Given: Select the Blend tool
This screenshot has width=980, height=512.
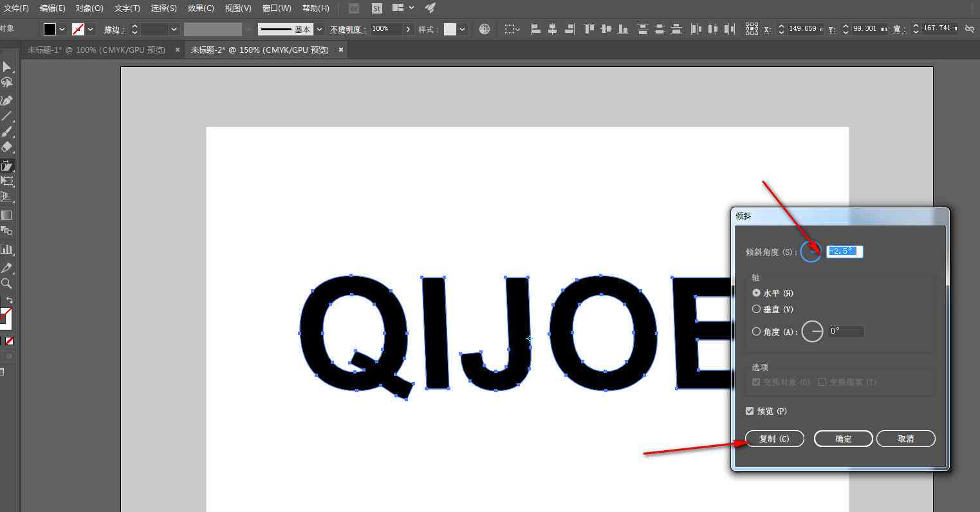Looking at the screenshot, I should pos(6,231).
